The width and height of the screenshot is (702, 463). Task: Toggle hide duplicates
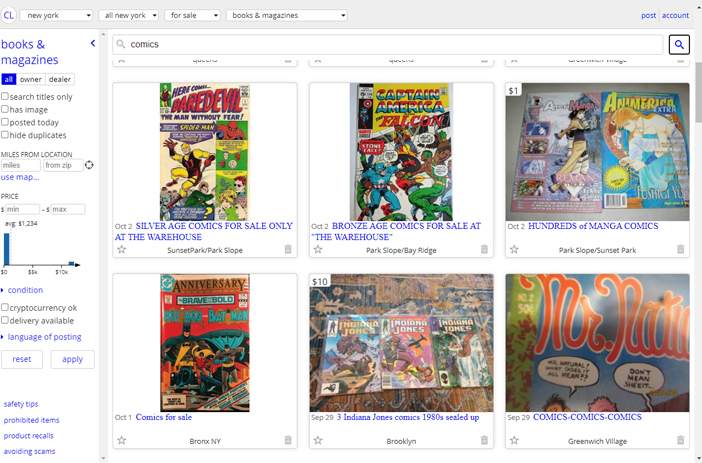pos(4,134)
